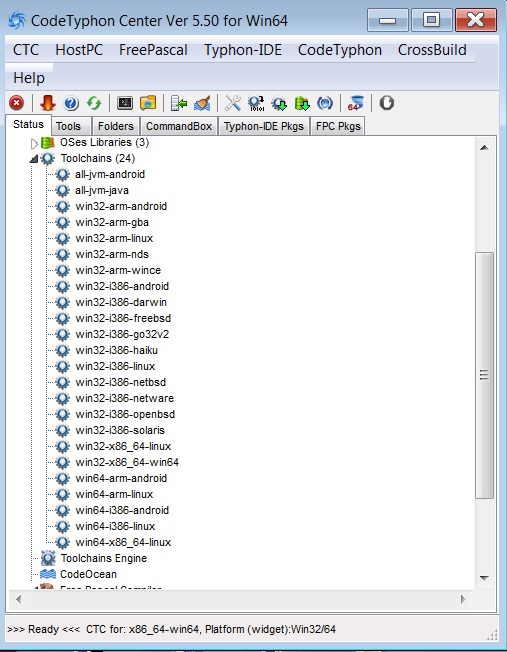Open the Help menu
Viewport: 507px width, 652px height.
(29, 78)
